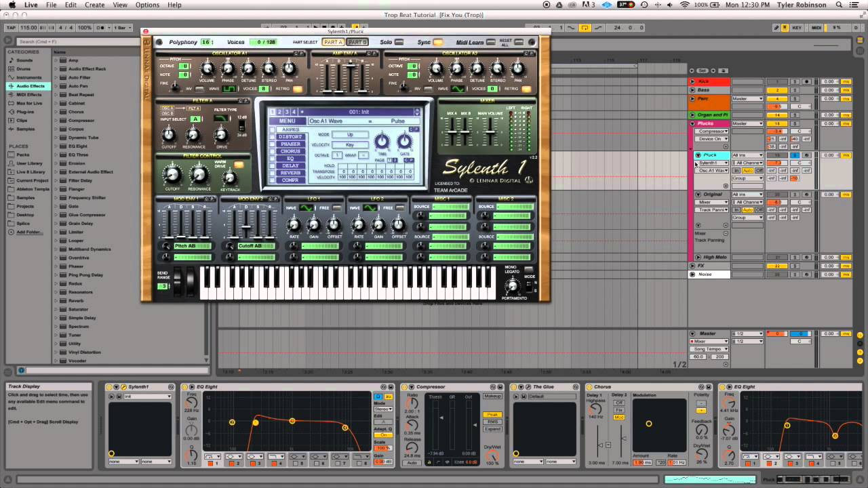Enable the Distort effect in Sylenth1
The width and height of the screenshot is (868, 488).
point(273,137)
